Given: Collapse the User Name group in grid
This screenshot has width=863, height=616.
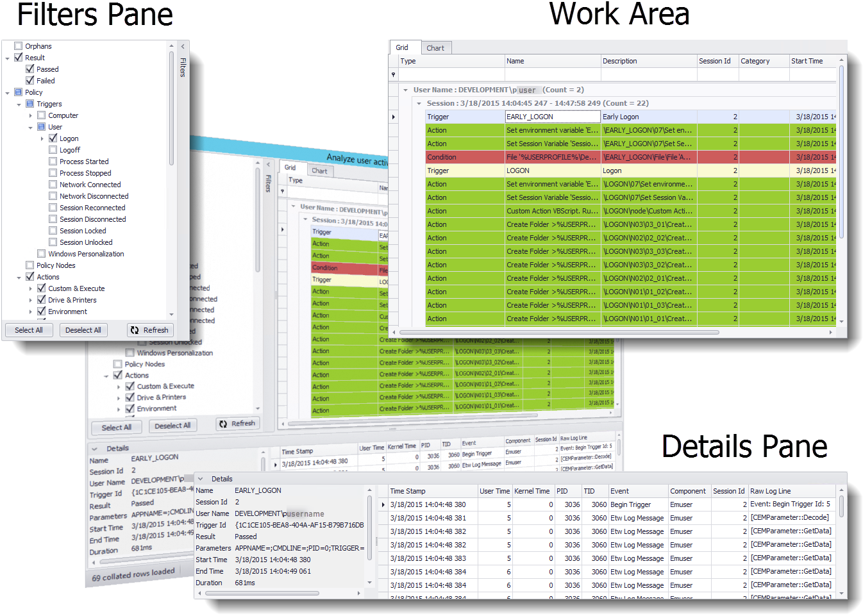Looking at the screenshot, I should (405, 90).
